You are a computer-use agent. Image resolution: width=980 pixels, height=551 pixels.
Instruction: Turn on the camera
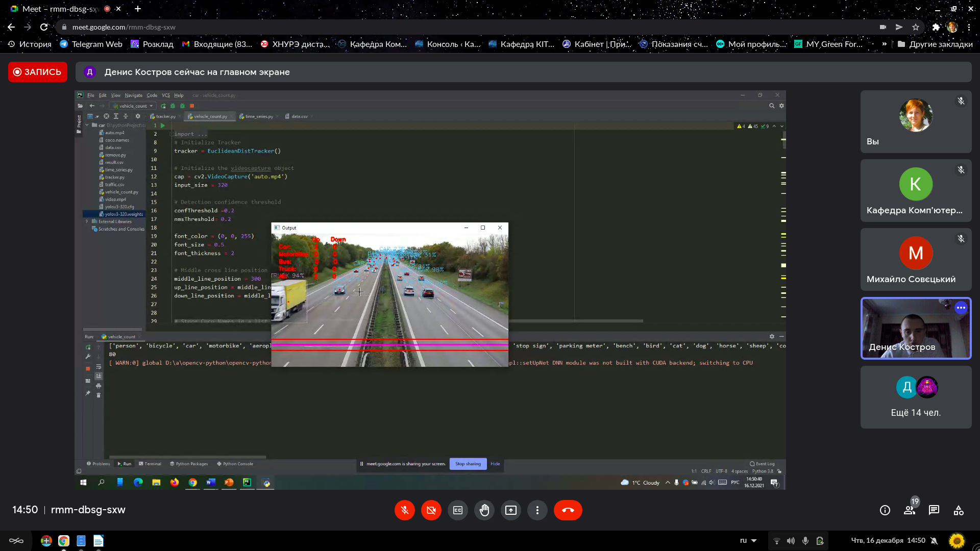tap(431, 510)
